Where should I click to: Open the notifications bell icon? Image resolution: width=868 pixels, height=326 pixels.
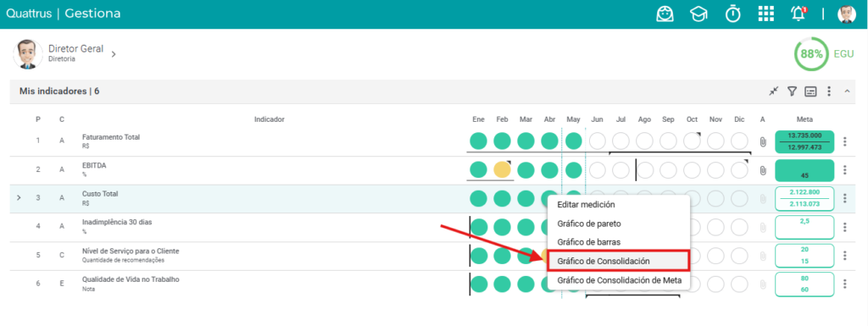(798, 14)
